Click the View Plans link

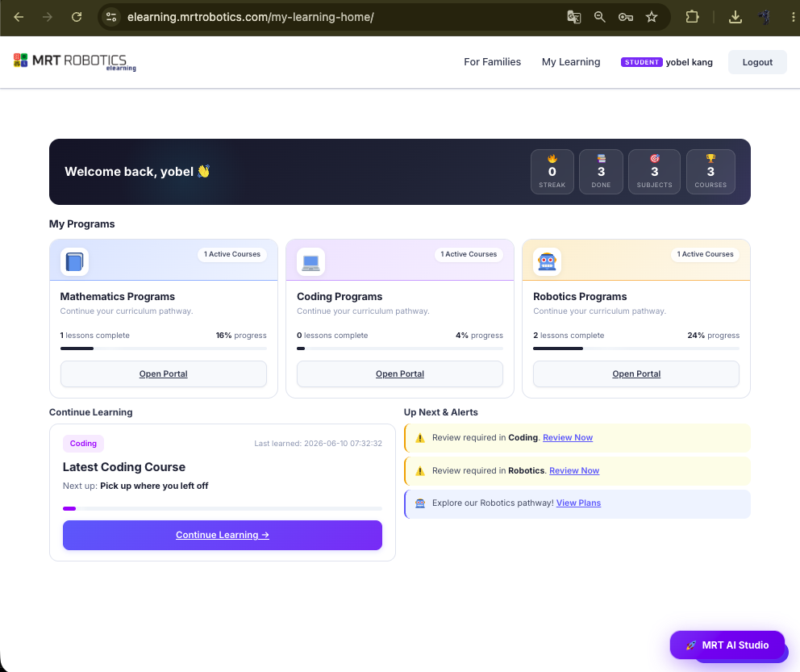(578, 503)
